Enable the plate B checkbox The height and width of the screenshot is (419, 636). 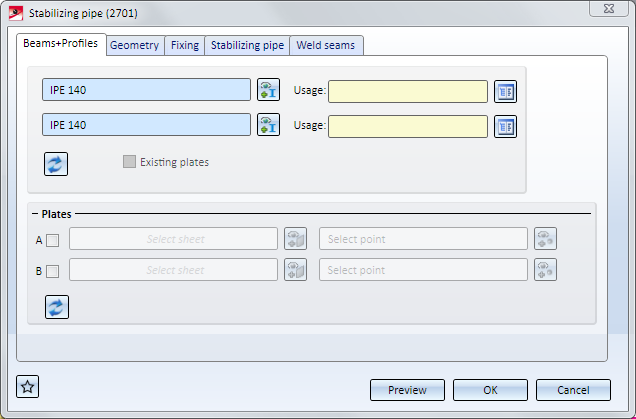tap(53, 271)
